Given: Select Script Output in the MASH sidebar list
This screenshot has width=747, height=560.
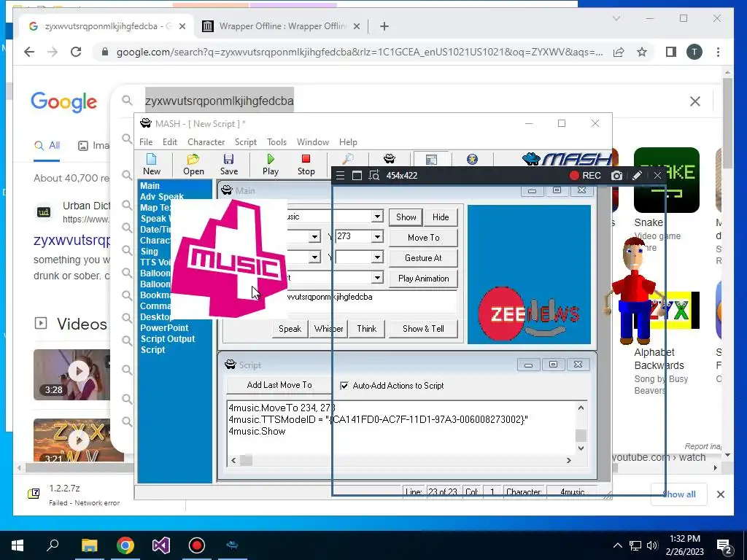Looking at the screenshot, I should point(168,338).
